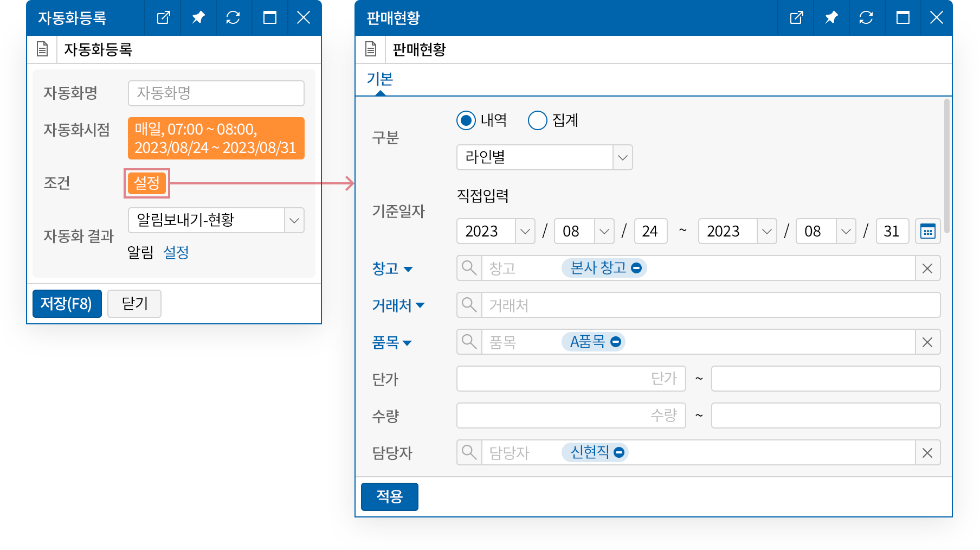Remove the 신현직 tag from 담당자
Viewport: 980px width, 550px height.
pyautogui.click(x=619, y=452)
